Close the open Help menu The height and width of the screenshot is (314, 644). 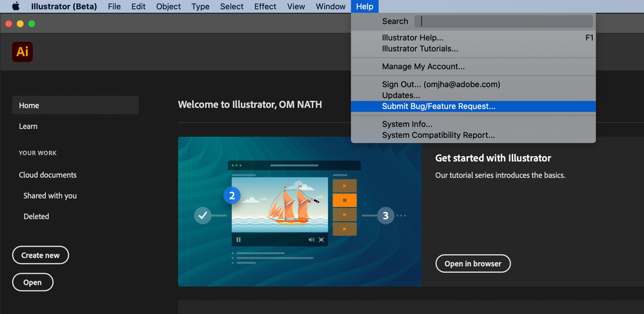click(x=365, y=6)
